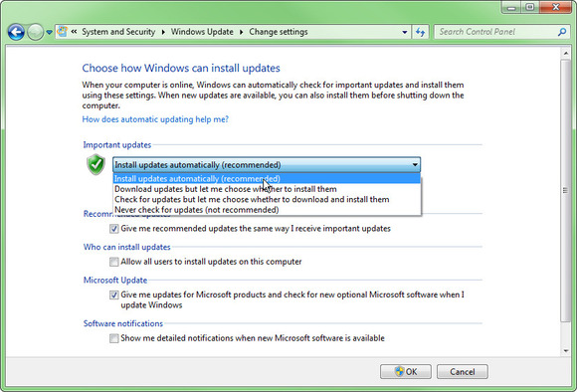The height and width of the screenshot is (392, 577).
Task: Click the scrollbar up arrow
Action: pos(566,54)
